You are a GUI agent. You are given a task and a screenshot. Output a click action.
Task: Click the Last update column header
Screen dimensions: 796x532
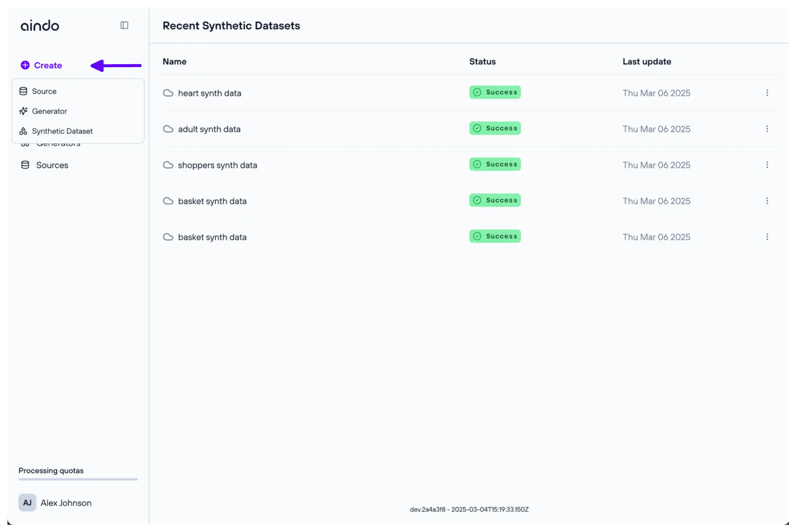647,62
